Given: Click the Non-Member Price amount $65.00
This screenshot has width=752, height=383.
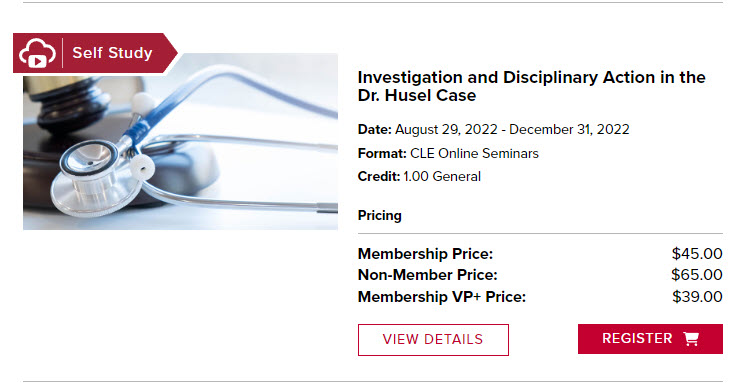Looking at the screenshot, I should coord(697,275).
